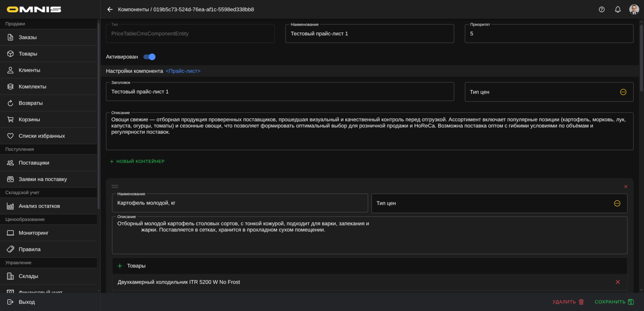
Task: Click the УДАЛИТЬ button
Action: pos(568,302)
